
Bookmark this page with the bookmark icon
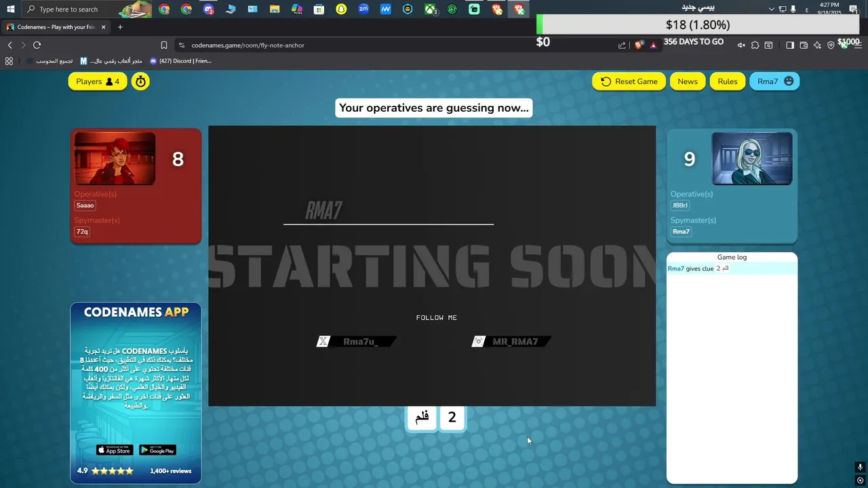click(164, 45)
